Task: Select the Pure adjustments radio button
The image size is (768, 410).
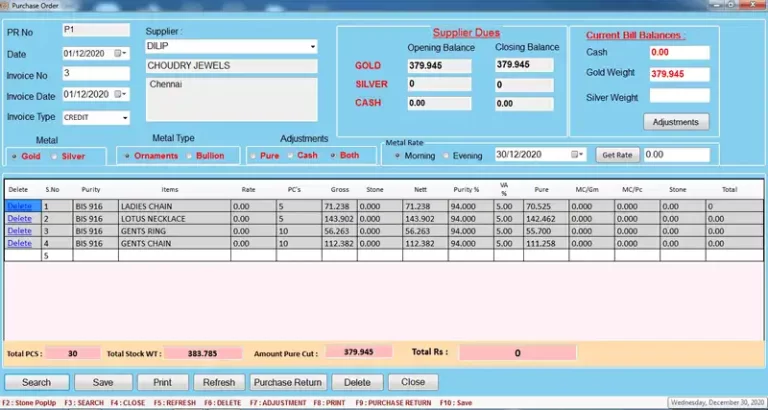Action: tap(253, 156)
